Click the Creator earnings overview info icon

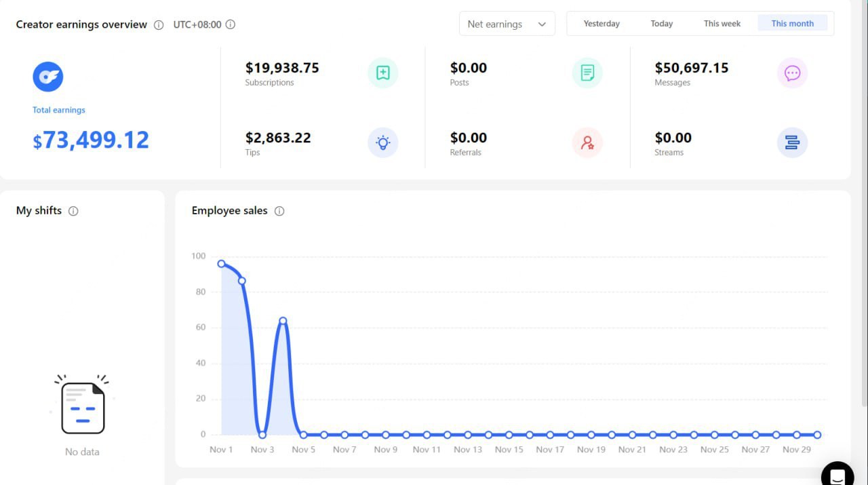pyautogui.click(x=158, y=24)
